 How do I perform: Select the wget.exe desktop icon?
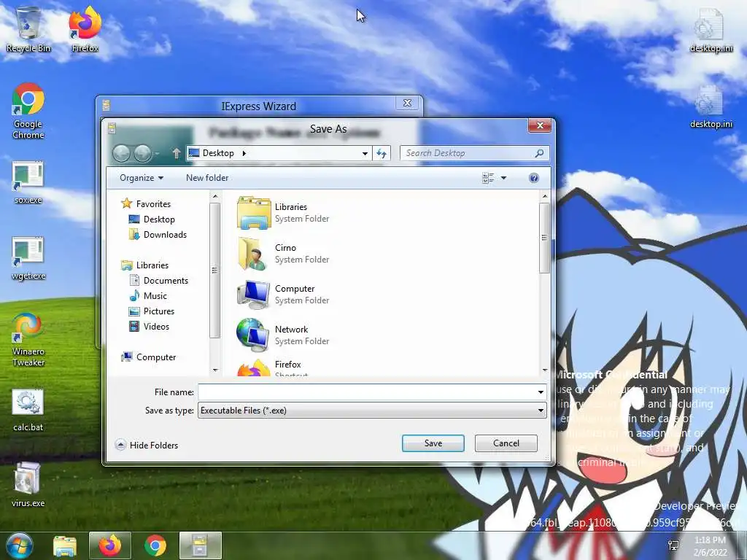(28, 258)
